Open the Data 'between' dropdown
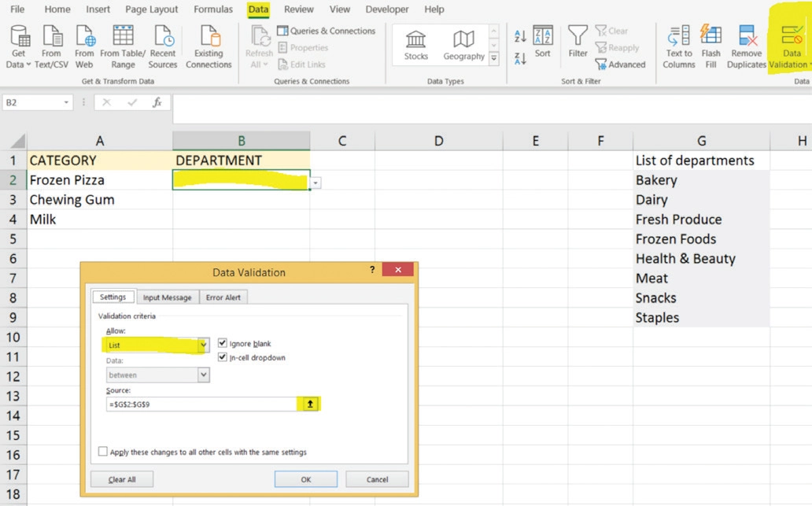 (x=204, y=375)
